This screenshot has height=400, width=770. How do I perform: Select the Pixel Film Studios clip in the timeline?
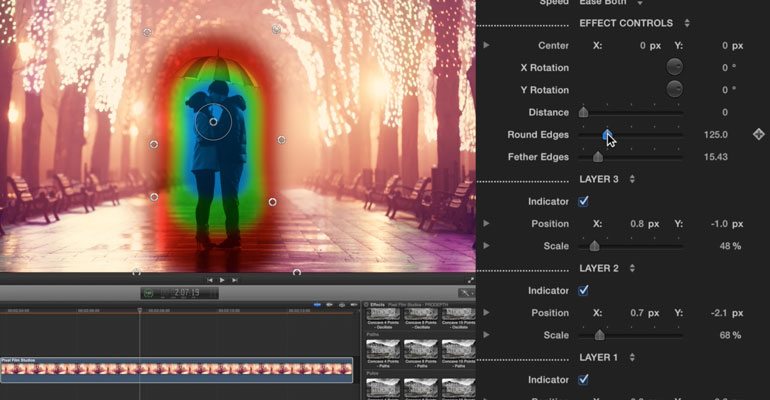pos(176,370)
